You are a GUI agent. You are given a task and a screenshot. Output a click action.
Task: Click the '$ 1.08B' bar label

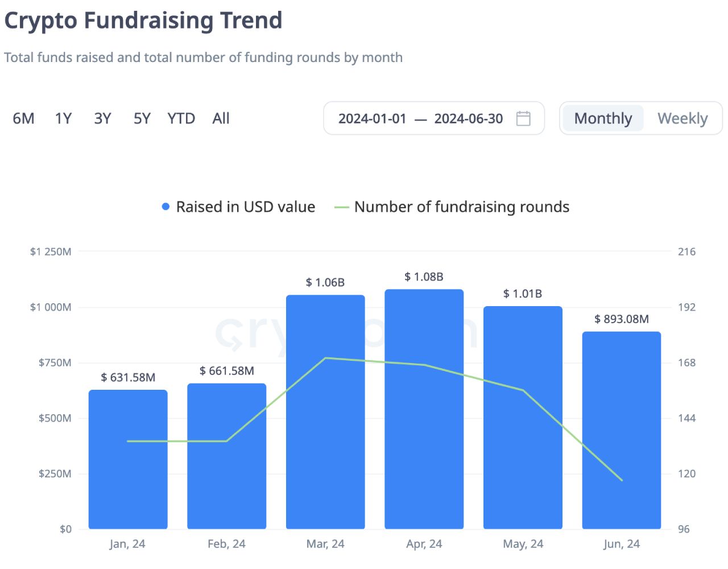coord(424,277)
